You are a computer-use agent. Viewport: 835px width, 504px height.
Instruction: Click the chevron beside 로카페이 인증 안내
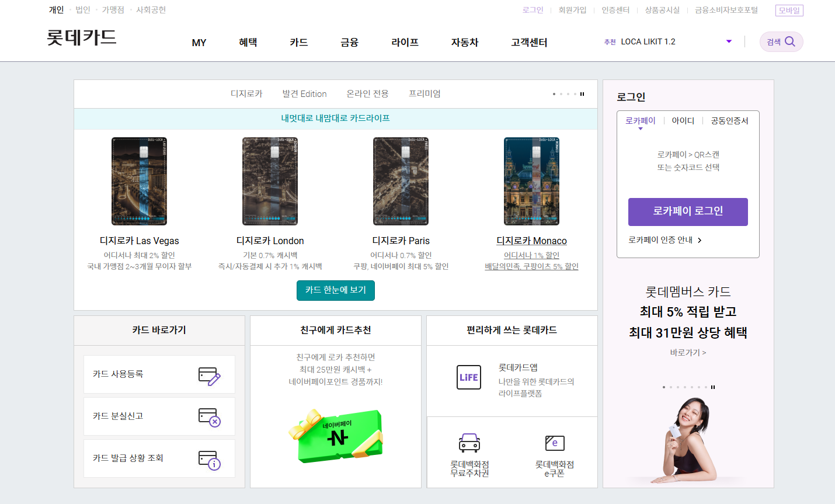[x=700, y=240]
